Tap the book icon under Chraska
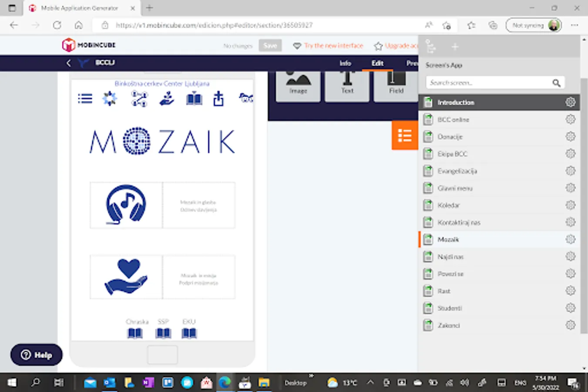The width and height of the screenshot is (588, 392). pos(135,333)
